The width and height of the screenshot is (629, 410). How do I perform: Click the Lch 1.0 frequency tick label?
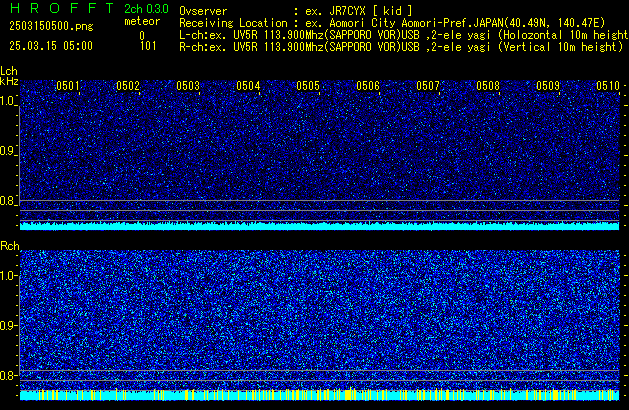pos(8,101)
